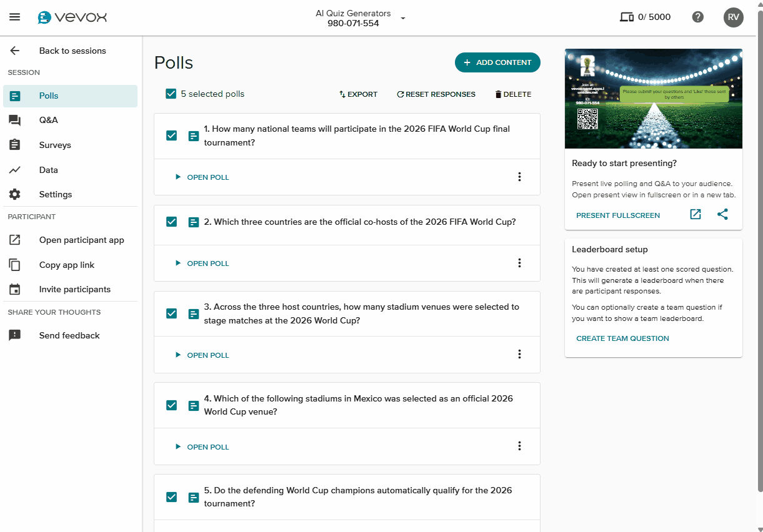Open the session switcher dropdown
This screenshot has height=532, width=763.
click(402, 18)
